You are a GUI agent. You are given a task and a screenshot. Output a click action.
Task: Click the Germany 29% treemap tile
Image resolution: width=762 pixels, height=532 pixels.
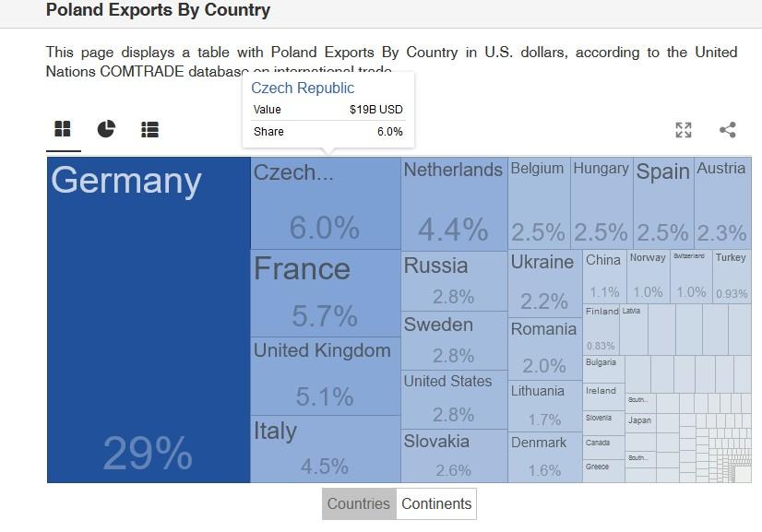[x=149, y=320]
